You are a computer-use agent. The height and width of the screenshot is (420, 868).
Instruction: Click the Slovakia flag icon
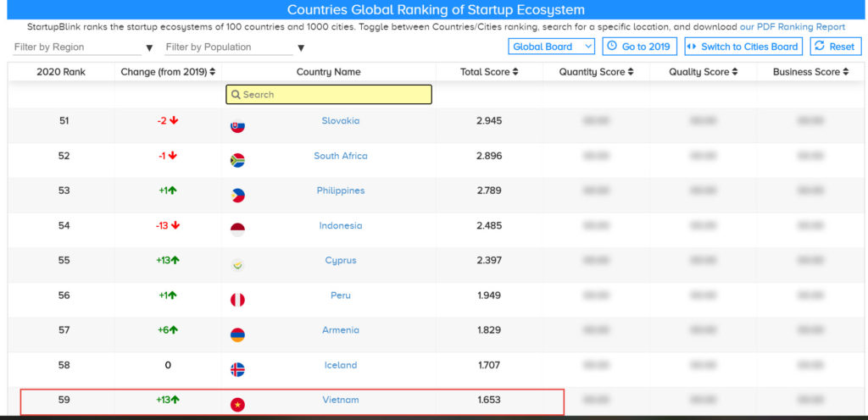[237, 126]
